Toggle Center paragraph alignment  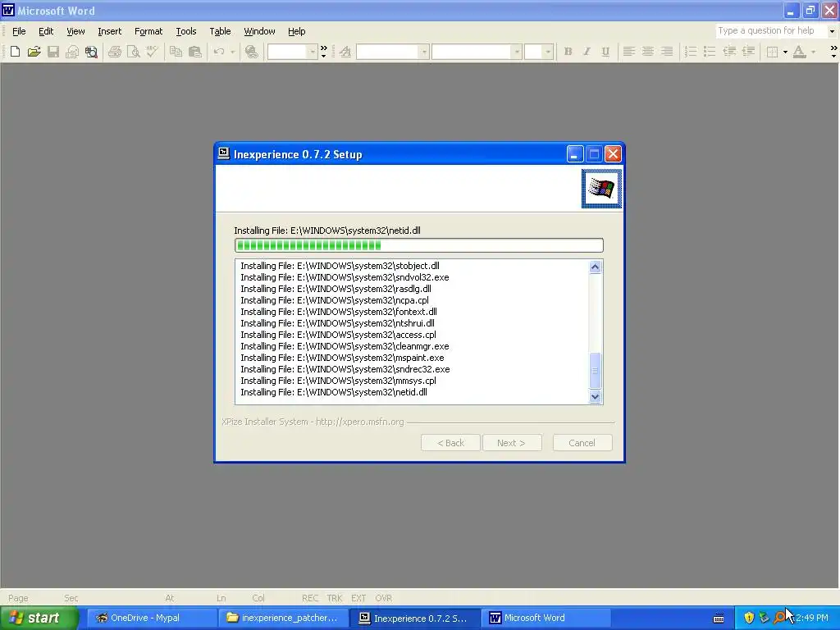pos(648,52)
